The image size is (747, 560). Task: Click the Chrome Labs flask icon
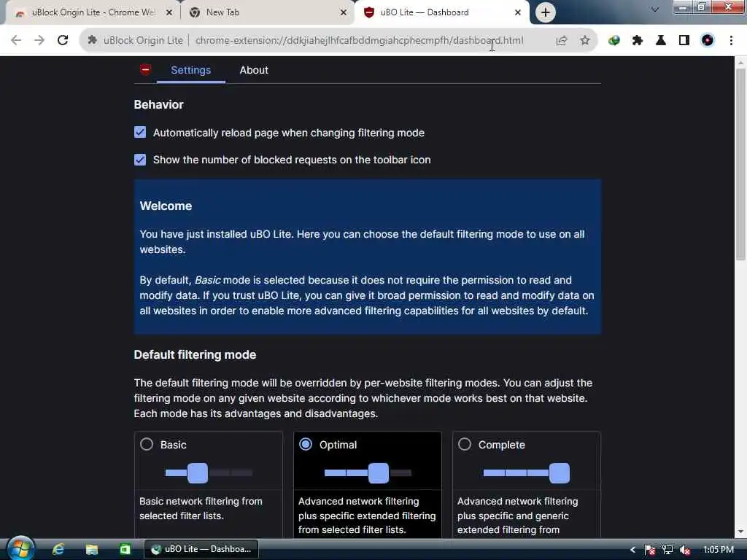[x=661, y=41]
